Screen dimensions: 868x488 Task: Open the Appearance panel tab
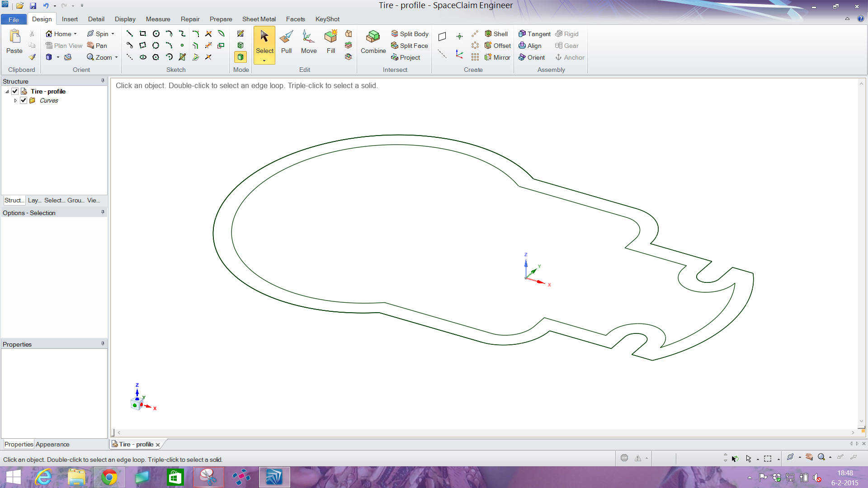pyautogui.click(x=52, y=444)
